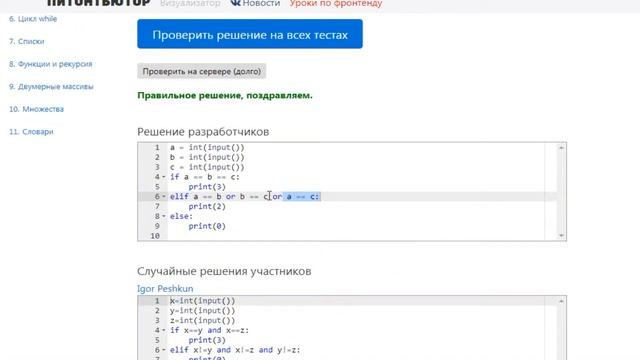Viewport: 640px width, 360px height.
Task: Open lesson '8. Функции и рекурсия'
Action: point(51,64)
